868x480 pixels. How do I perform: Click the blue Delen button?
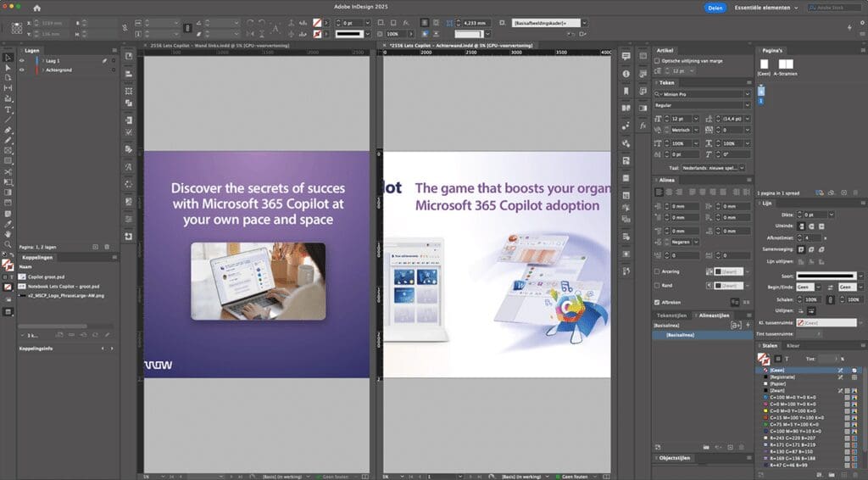click(x=715, y=8)
